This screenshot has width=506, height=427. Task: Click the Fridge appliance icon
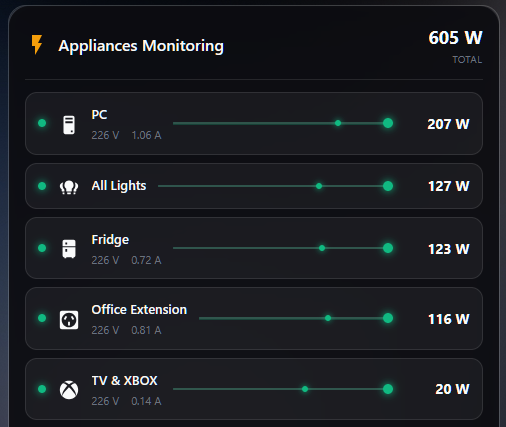coord(69,249)
